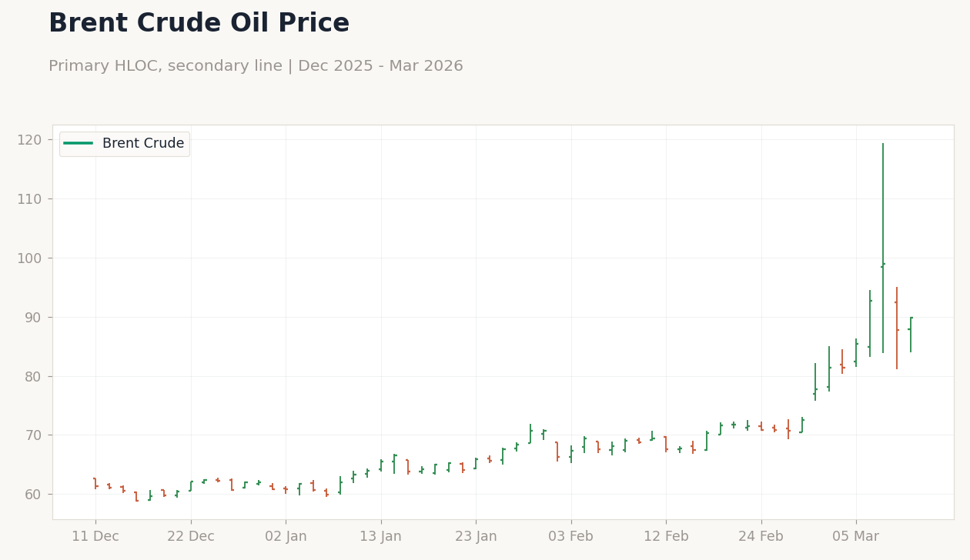Click the 02 Jan x-axis label

click(286, 537)
